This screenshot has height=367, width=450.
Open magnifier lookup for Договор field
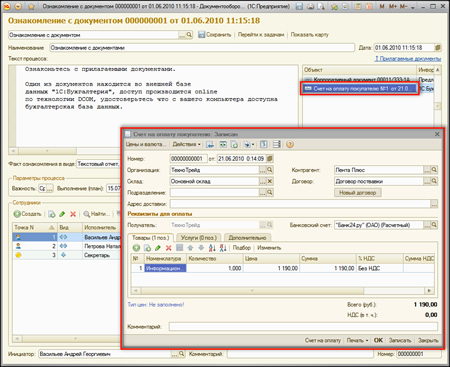tap(434, 181)
